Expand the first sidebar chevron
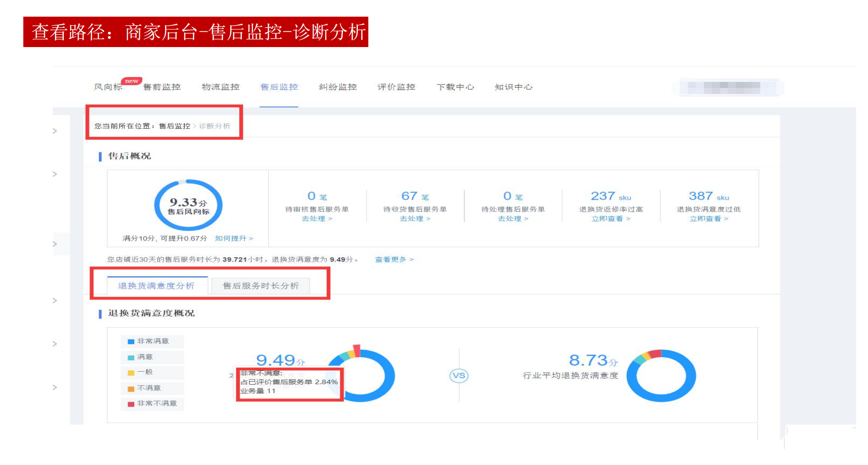The image size is (868, 465). [x=55, y=131]
